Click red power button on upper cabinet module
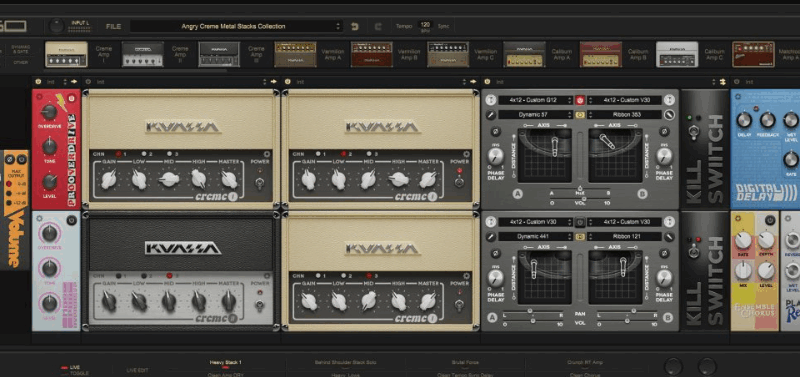This screenshot has height=377, width=800. [580, 100]
